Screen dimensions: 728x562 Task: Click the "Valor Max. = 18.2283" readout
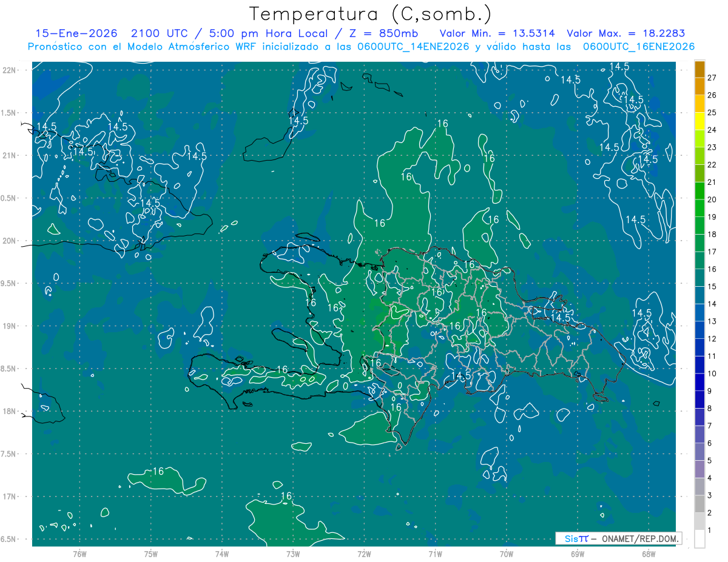point(626,33)
